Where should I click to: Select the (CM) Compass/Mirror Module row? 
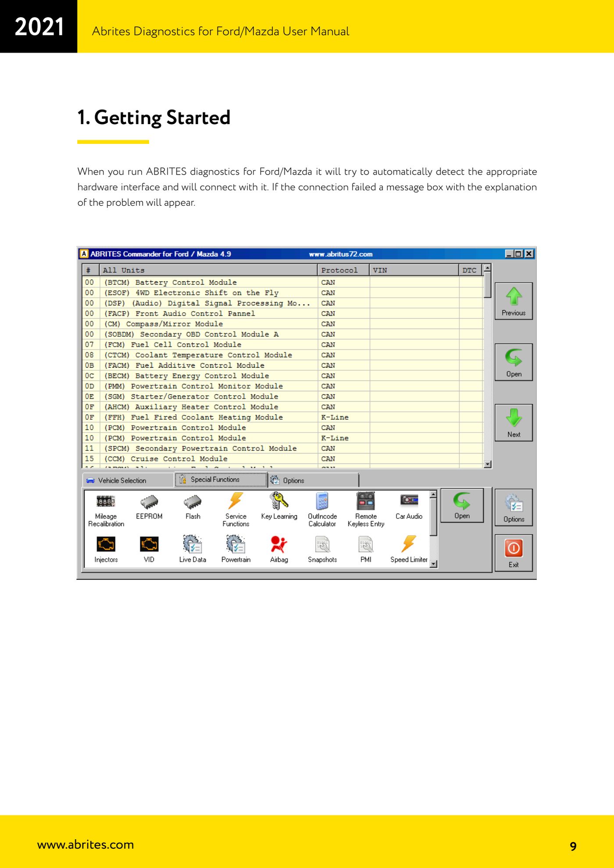tap(283, 324)
